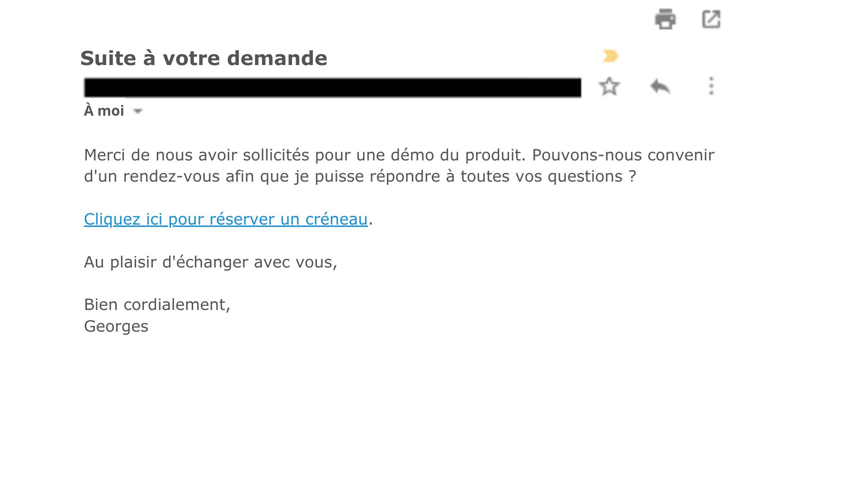This screenshot has width=868, height=488.
Task: Star this email message
Action: [609, 86]
